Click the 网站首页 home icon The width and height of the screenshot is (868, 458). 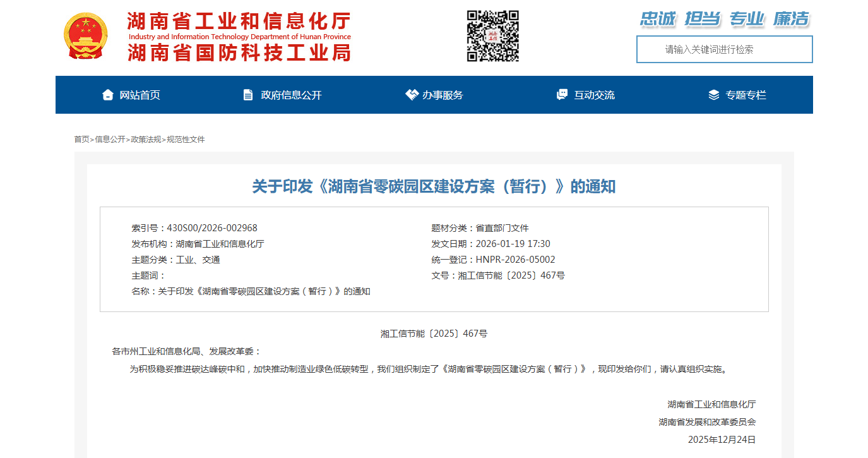coord(107,94)
